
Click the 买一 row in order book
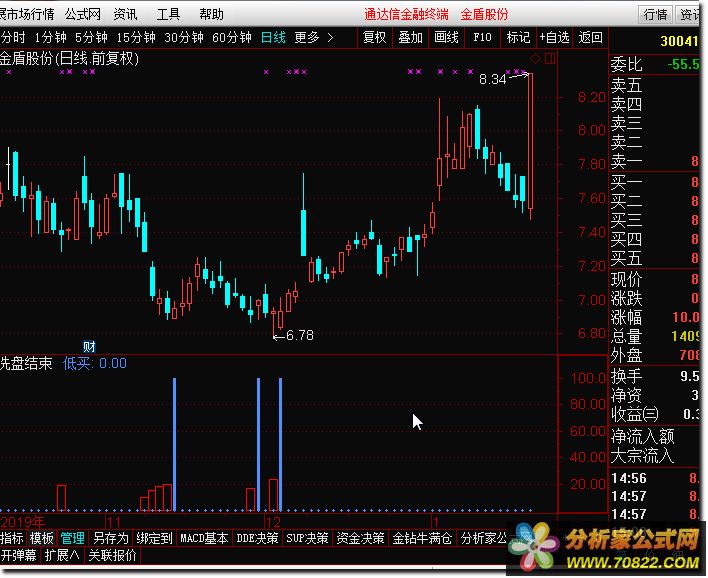point(655,183)
